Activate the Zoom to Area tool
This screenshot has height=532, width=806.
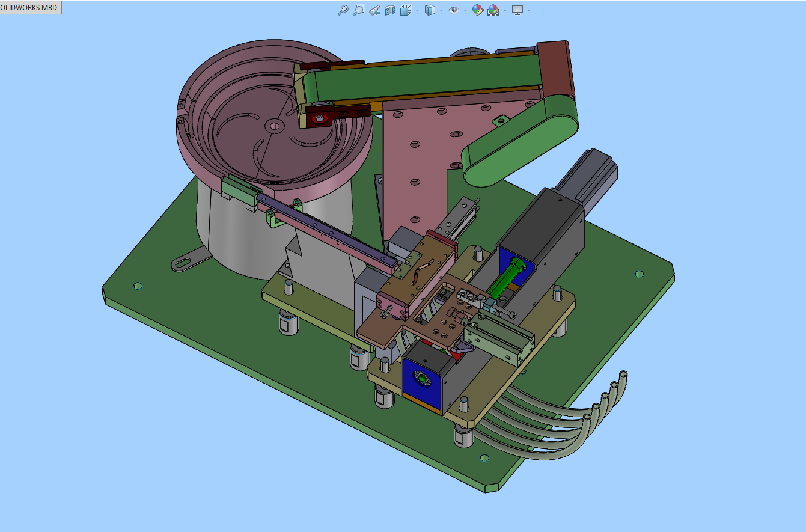358,10
